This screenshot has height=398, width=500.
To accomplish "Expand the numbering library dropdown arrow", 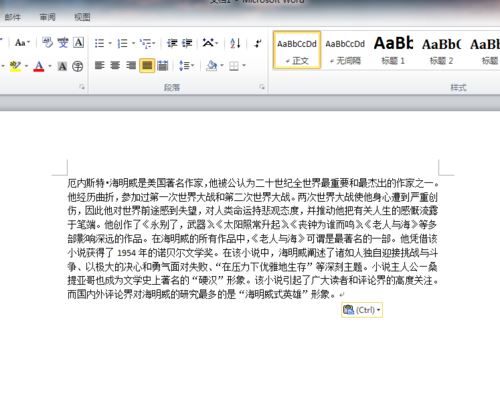I will coord(133,43).
